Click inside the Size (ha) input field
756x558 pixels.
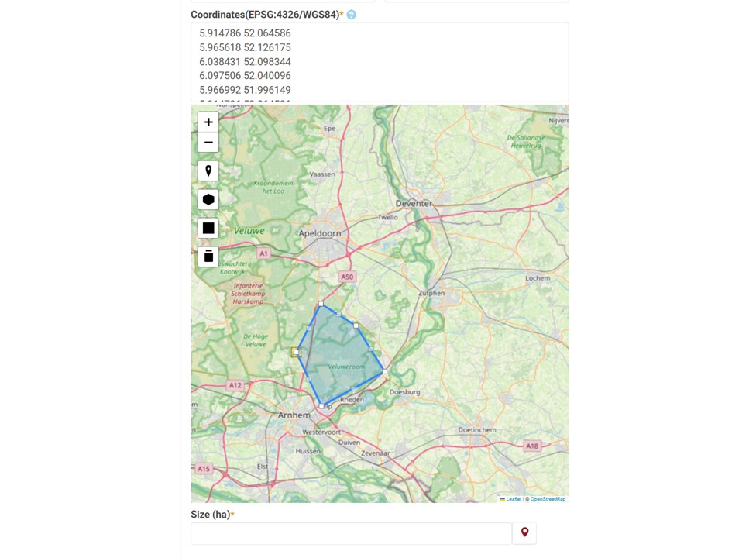click(x=351, y=533)
